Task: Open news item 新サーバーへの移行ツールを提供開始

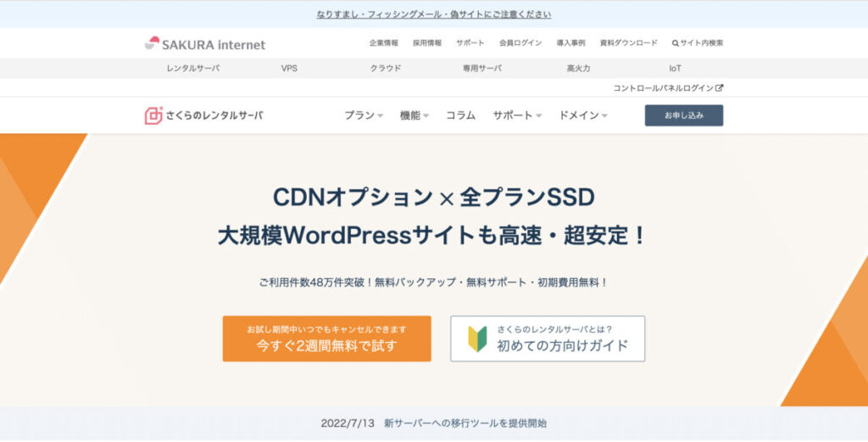Action: [465, 423]
